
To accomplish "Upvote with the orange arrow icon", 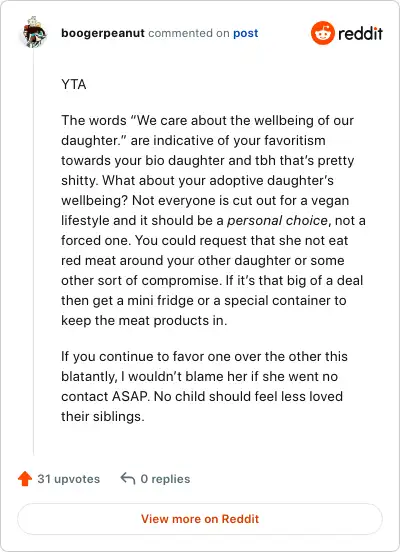I will coord(25,479).
